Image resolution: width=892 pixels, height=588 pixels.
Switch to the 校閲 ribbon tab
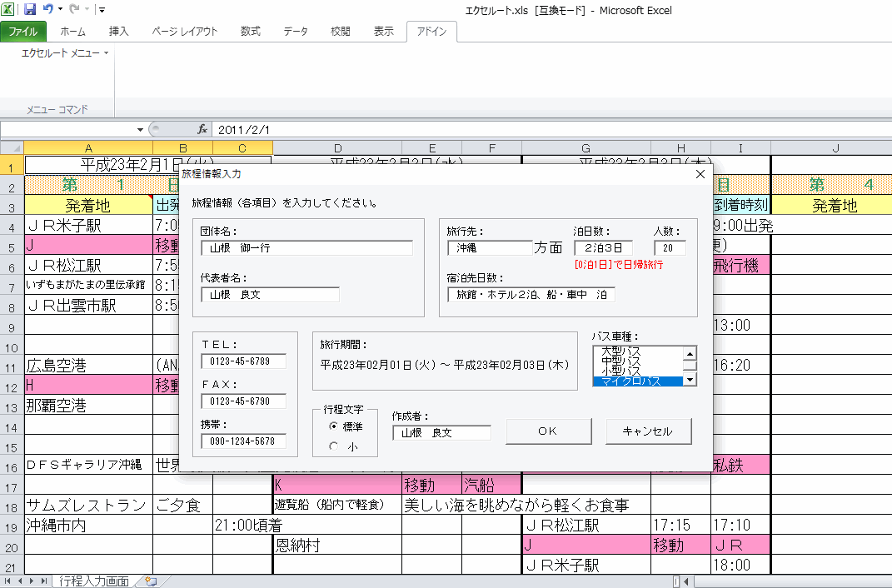click(x=340, y=32)
